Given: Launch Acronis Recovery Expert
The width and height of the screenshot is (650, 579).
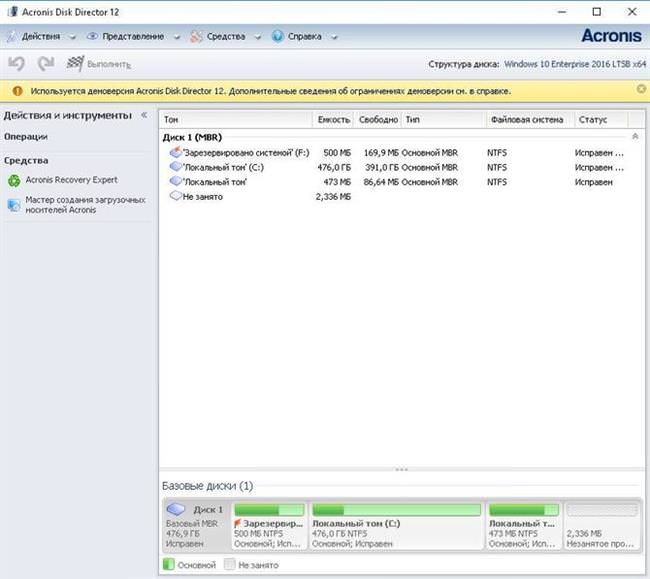Looking at the screenshot, I should coord(72,180).
